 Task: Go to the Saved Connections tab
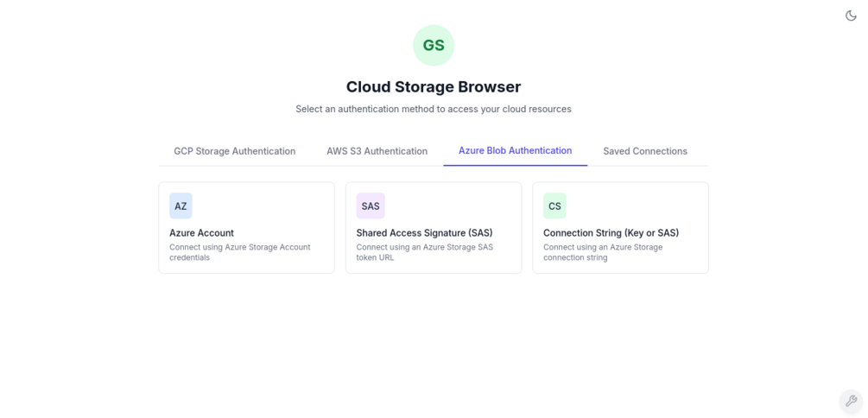pos(645,151)
